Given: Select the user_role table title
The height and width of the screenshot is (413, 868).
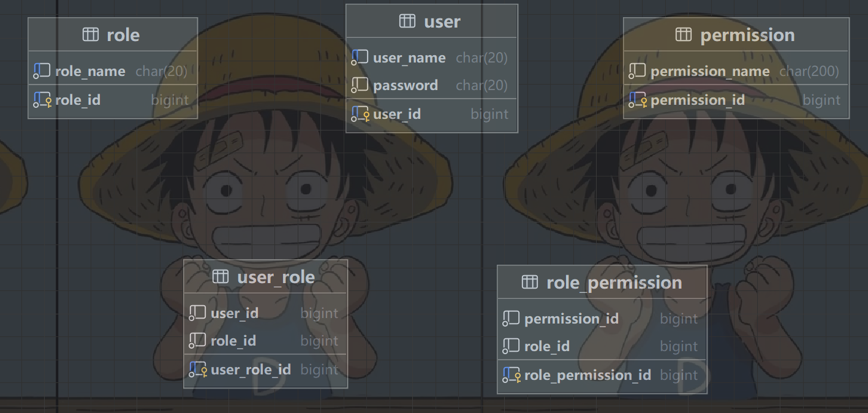Looking at the screenshot, I should coord(276,277).
